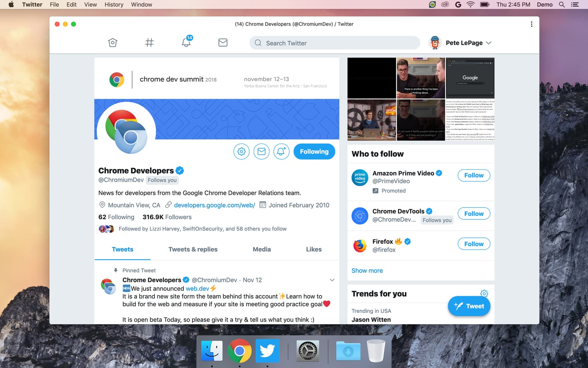Click Show more under Who to follow
This screenshot has width=588, height=368.
coord(367,270)
